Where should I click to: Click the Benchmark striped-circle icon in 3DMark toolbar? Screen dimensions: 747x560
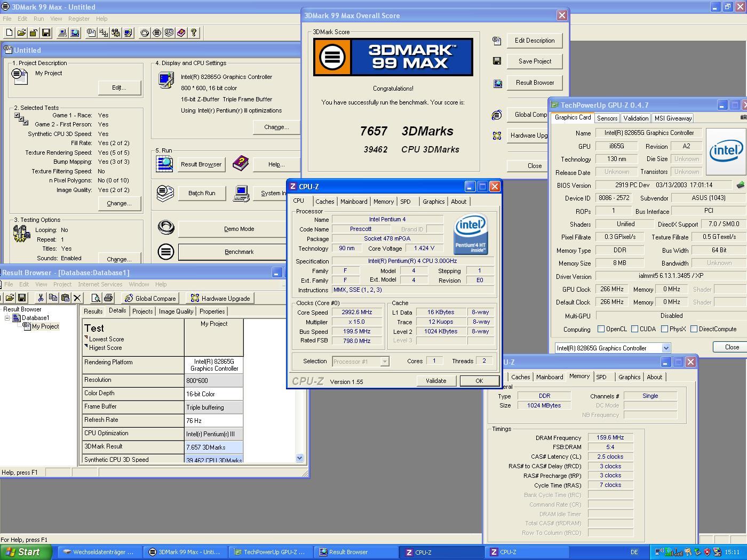click(x=157, y=33)
